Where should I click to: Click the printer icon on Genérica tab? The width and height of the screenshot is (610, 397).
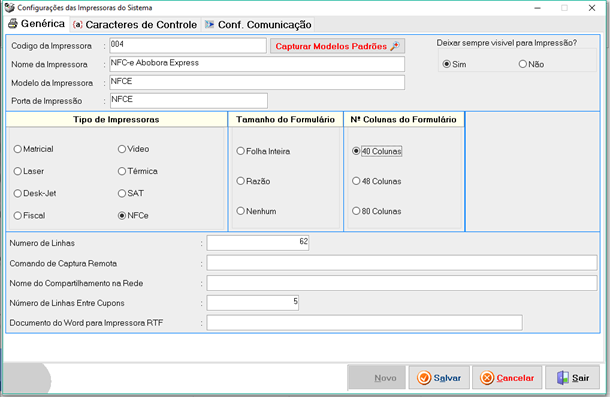click(x=13, y=24)
